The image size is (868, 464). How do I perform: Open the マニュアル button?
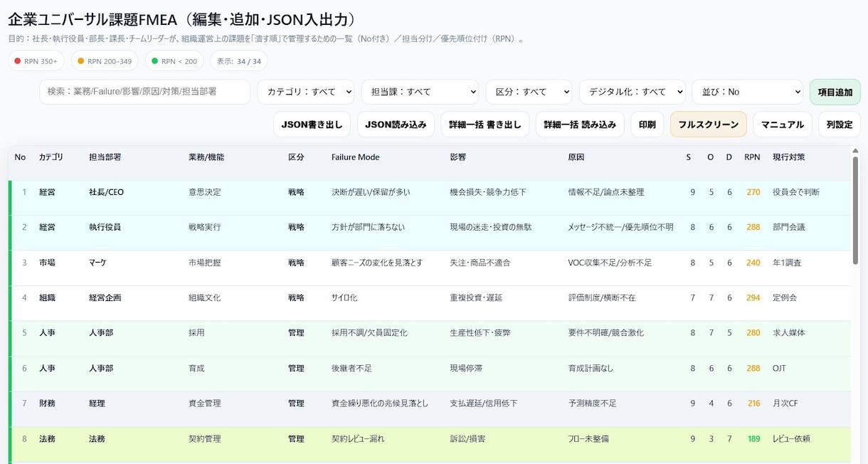783,124
